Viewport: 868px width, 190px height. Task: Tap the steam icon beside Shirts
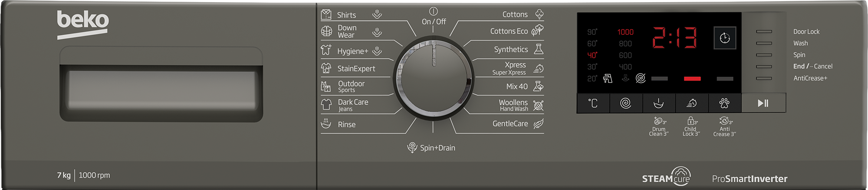click(377, 14)
